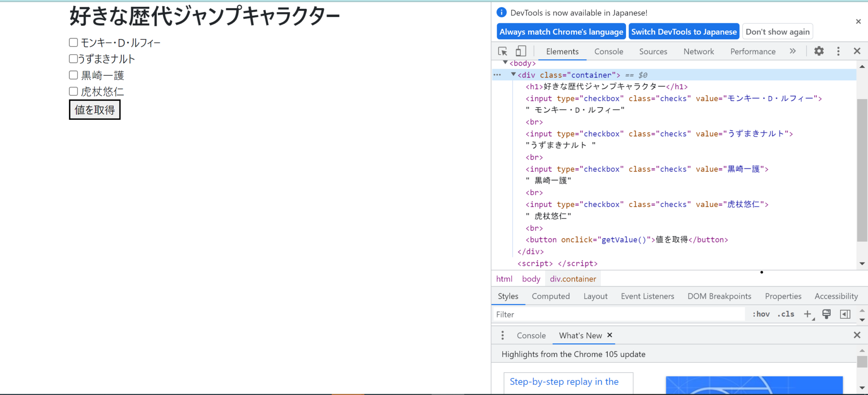Toggle the device emulation toolbar
The image size is (868, 395).
coord(520,51)
